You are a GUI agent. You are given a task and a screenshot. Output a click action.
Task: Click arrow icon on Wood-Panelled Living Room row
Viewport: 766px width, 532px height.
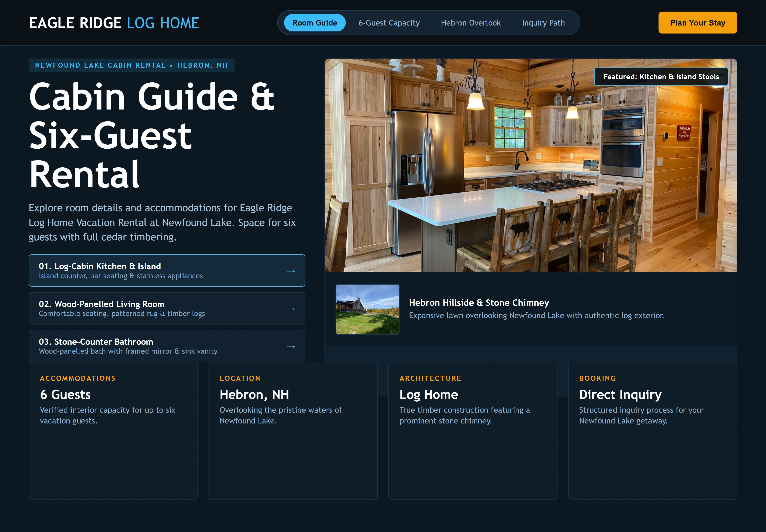coord(291,309)
